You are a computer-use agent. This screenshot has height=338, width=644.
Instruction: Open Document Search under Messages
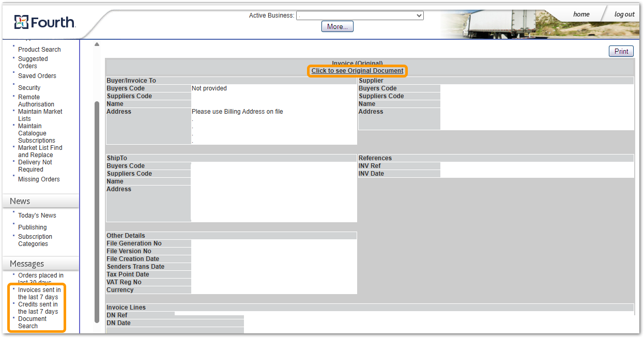tap(32, 322)
